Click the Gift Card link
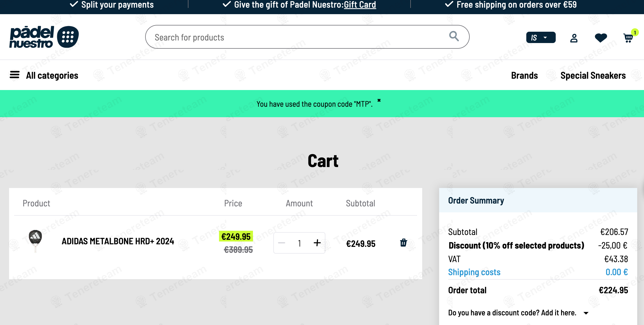The image size is (644, 325). pyautogui.click(x=360, y=5)
